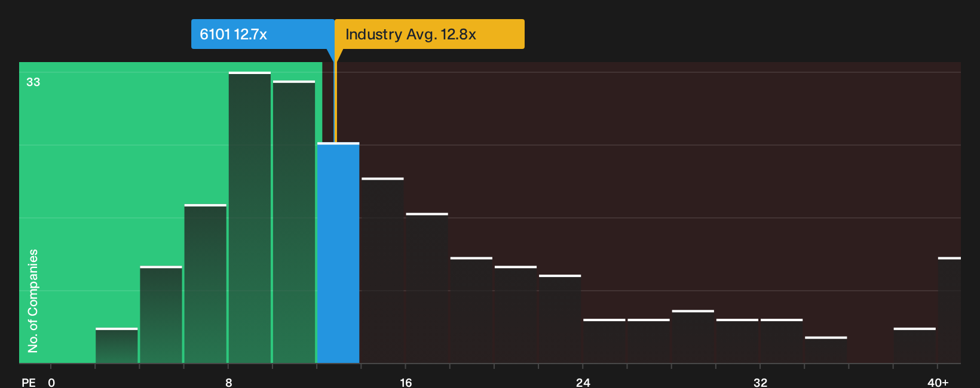Click the PE axis label

[29, 382]
